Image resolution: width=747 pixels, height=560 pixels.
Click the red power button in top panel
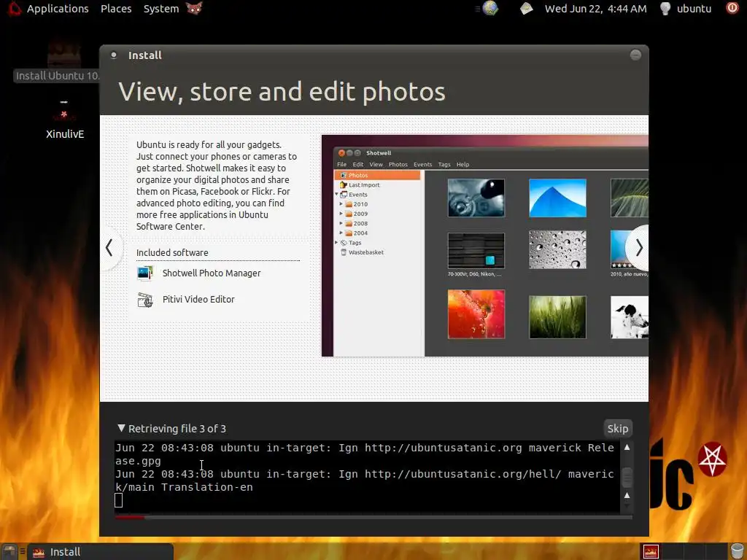click(732, 8)
